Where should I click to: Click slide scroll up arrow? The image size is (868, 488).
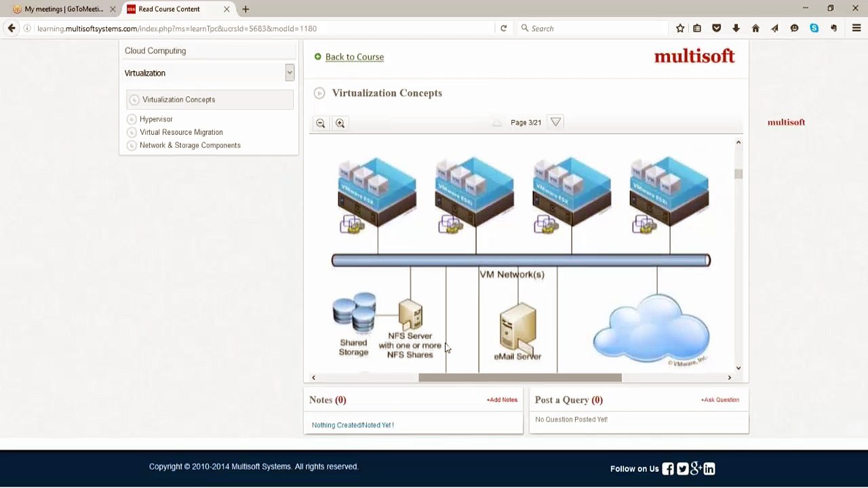[x=738, y=142]
